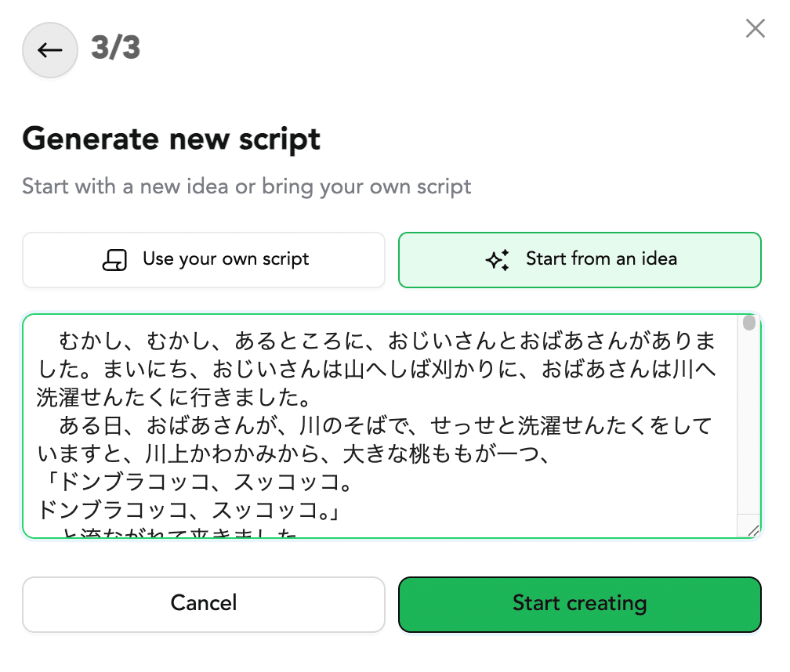The width and height of the screenshot is (790, 672).
Task: Close the Generate new script dialog
Action: pyautogui.click(x=756, y=28)
